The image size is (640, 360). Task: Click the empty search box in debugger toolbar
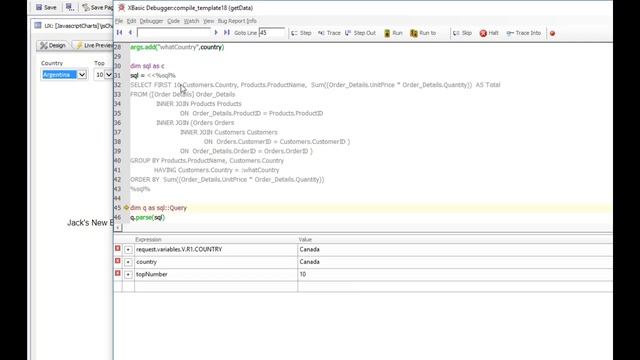(174, 33)
